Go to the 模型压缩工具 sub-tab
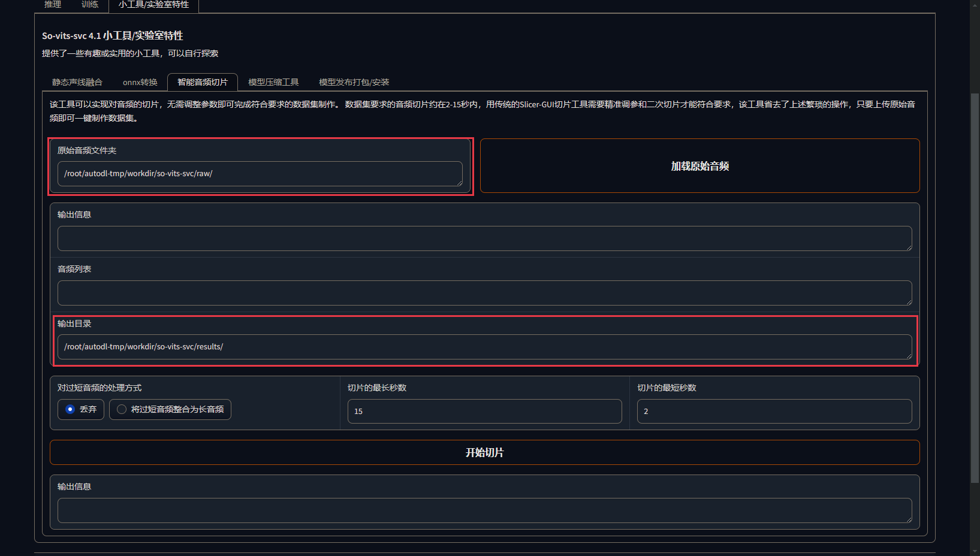This screenshot has width=980, height=556. tap(273, 82)
